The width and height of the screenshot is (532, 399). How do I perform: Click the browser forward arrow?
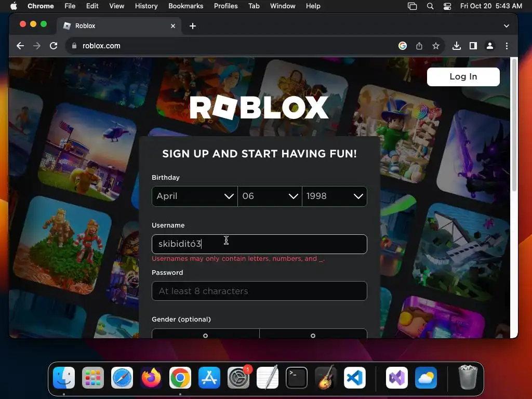tap(37, 46)
